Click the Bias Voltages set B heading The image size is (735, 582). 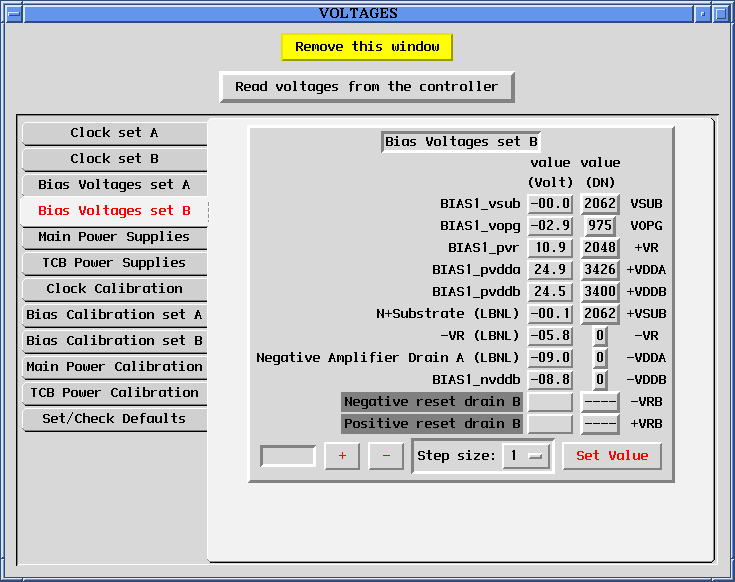[x=461, y=142]
